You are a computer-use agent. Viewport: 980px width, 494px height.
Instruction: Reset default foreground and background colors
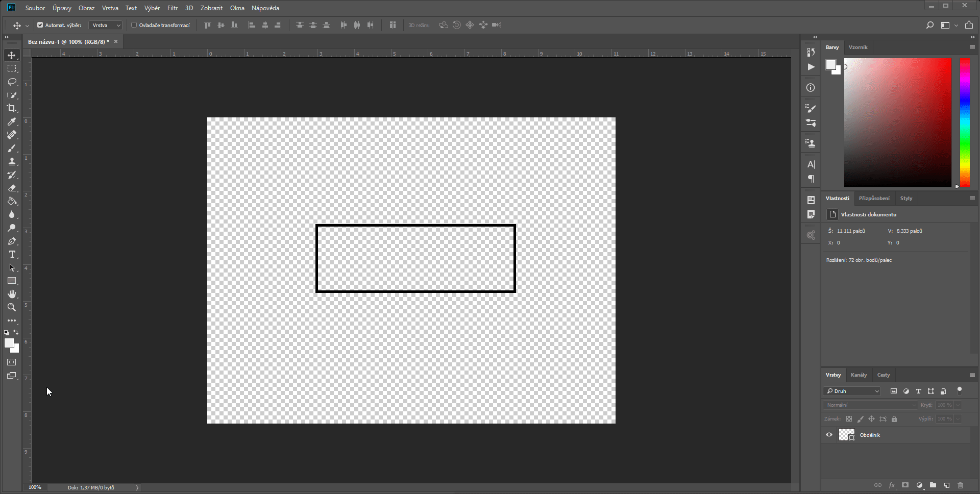(x=7, y=332)
